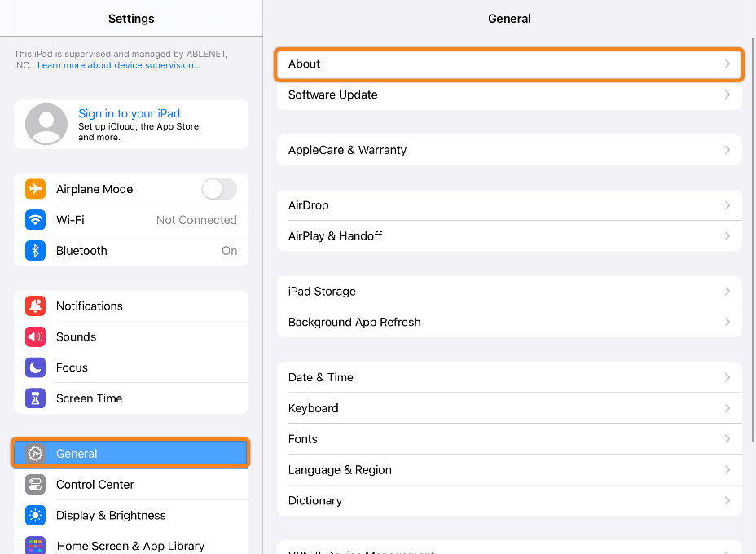Click the AppleCare & Warranty chevron
Viewport: 756px width, 554px height.
(727, 150)
